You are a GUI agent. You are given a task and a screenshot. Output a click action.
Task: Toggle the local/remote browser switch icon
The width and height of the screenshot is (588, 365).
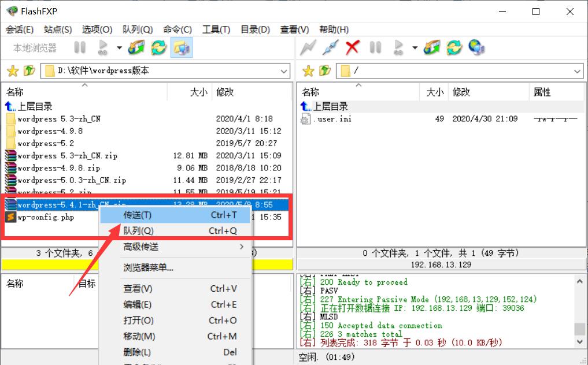182,47
